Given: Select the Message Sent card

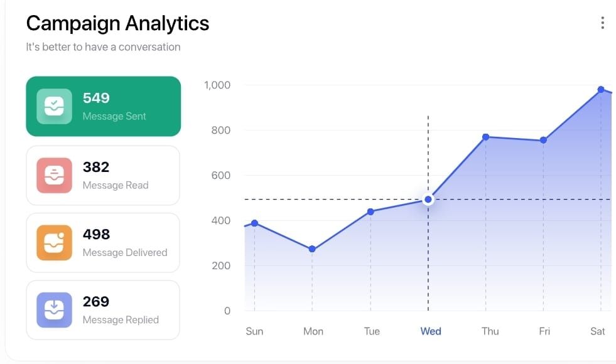Looking at the screenshot, I should pyautogui.click(x=104, y=107).
